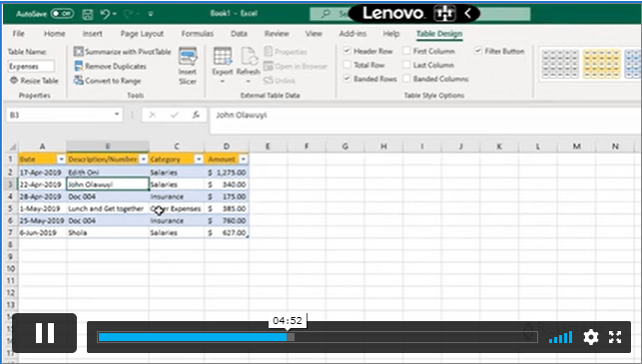Enable the Total Row checkbox
This screenshot has width=642, height=364.
347,65
